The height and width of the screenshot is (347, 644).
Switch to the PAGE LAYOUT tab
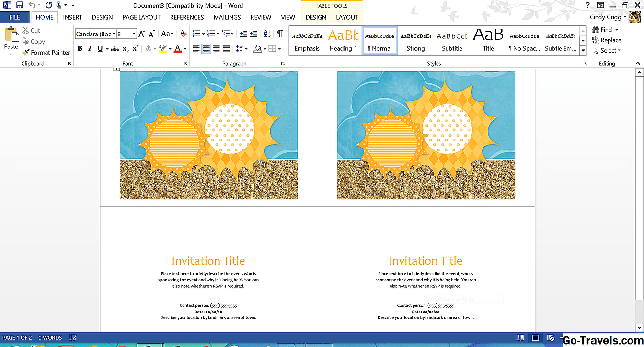click(x=141, y=17)
